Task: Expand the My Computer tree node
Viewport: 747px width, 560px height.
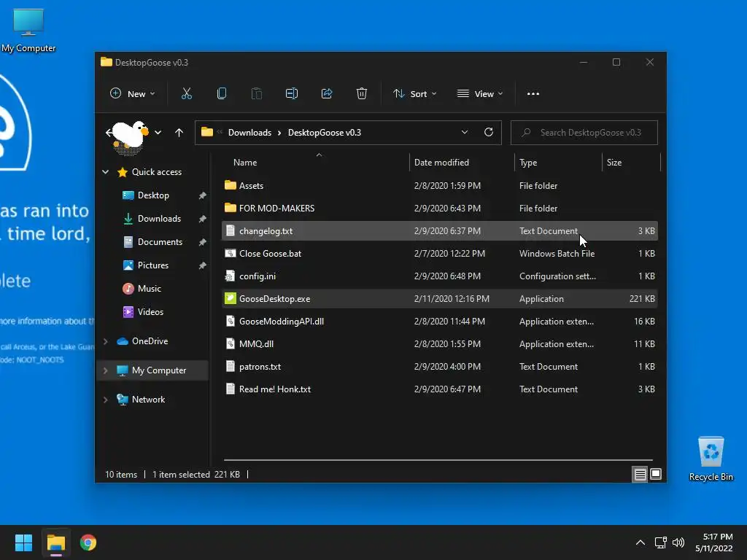Action: point(105,370)
